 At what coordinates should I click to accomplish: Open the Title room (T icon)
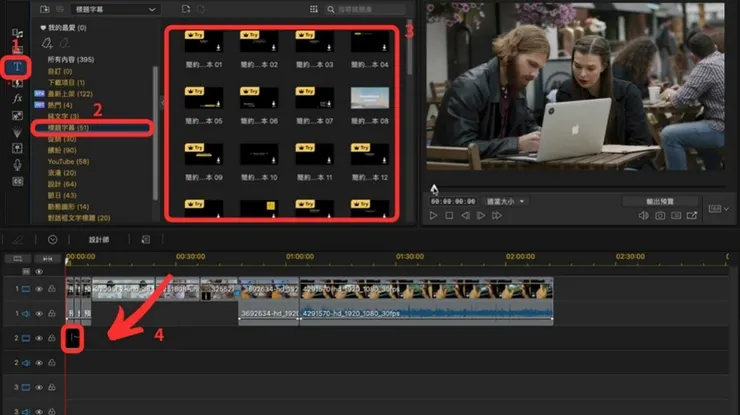click(17, 67)
